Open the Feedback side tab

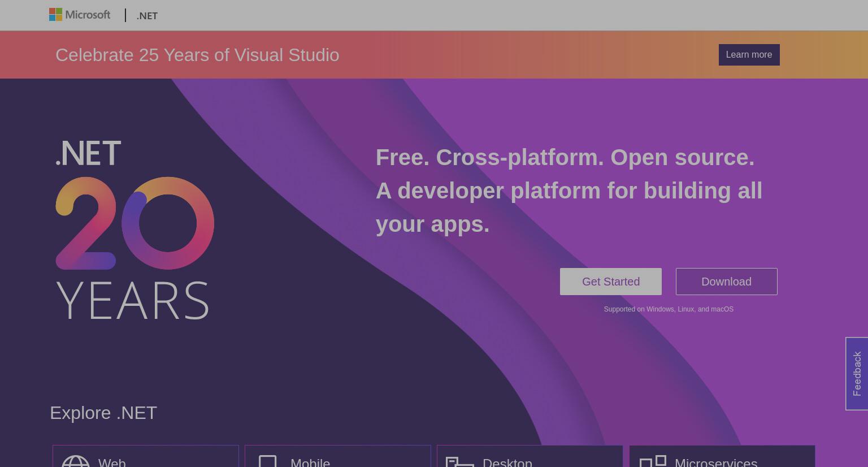(857, 374)
